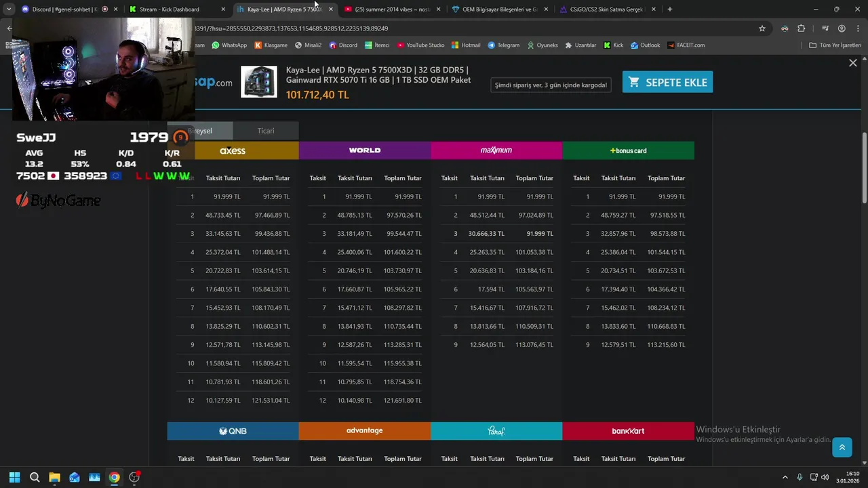Close the Stream - Kick Dashboard tab
The image size is (868, 488).
click(x=223, y=9)
